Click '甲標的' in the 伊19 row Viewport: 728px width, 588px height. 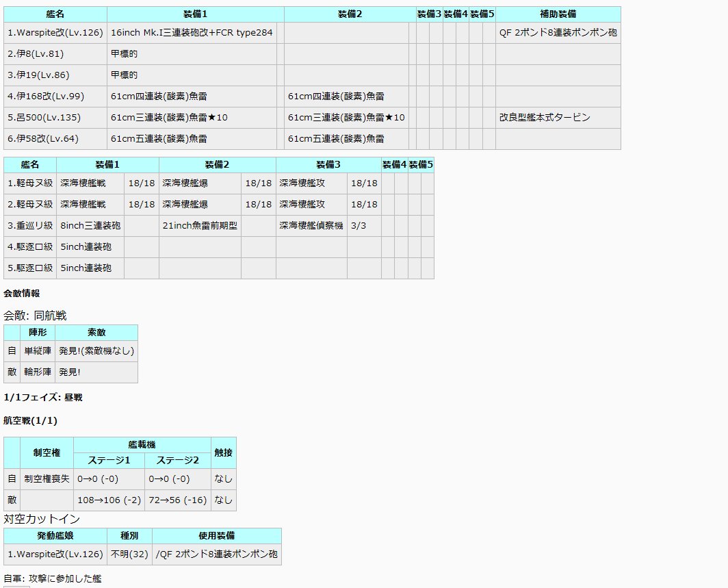tap(192, 75)
